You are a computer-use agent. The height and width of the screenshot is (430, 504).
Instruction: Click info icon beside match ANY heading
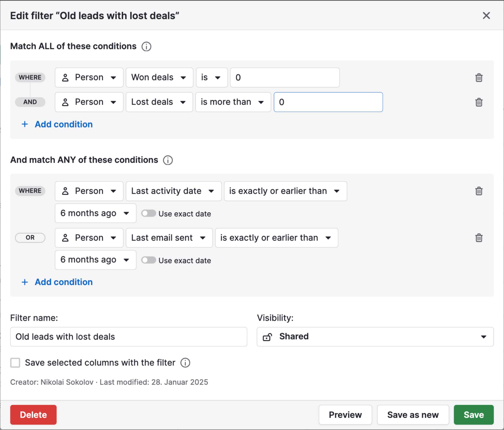[168, 160]
